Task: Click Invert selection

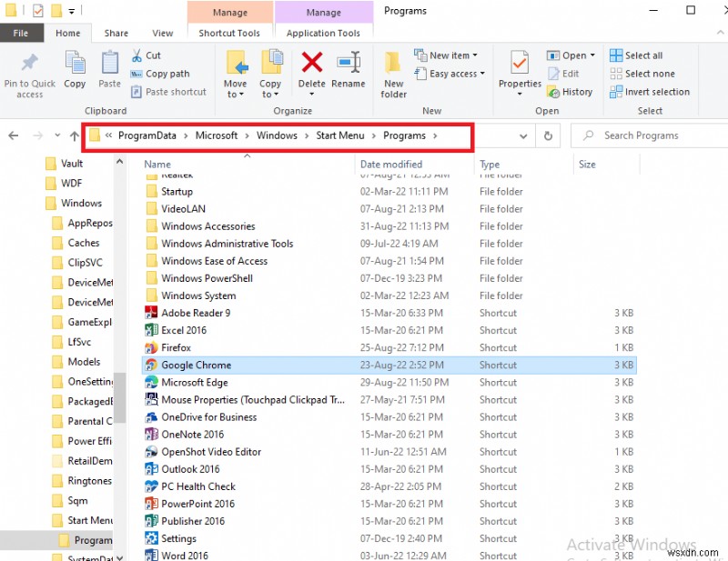Action: pyautogui.click(x=650, y=92)
